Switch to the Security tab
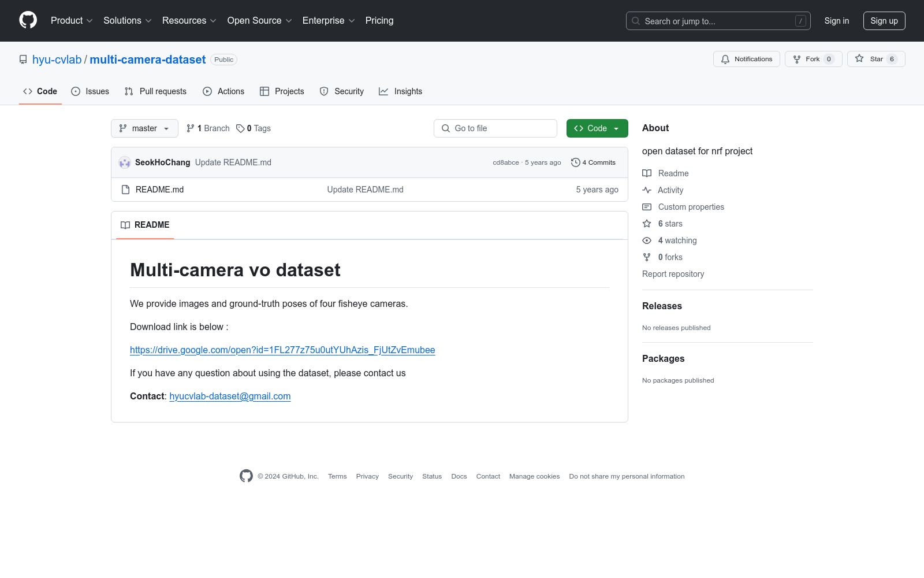 342,91
